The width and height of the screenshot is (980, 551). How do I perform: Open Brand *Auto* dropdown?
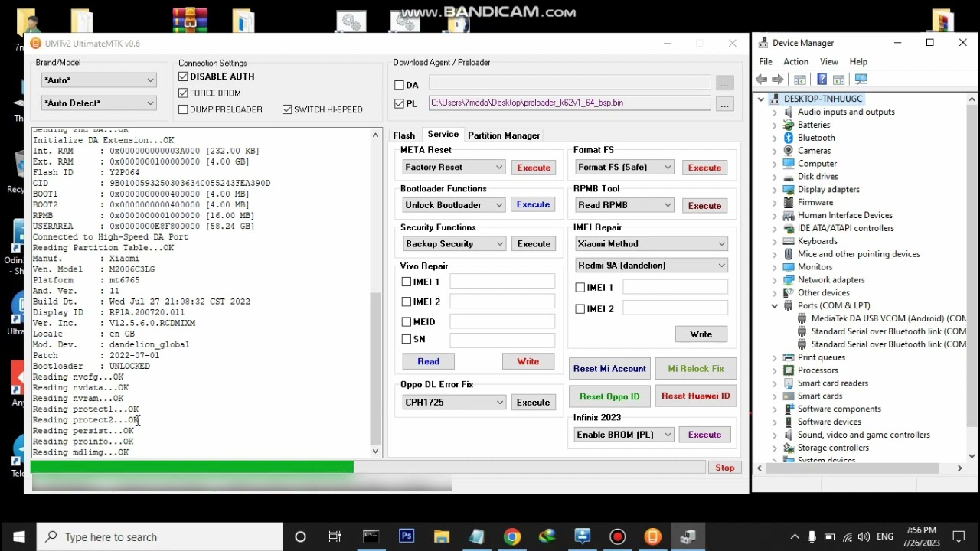coord(99,80)
